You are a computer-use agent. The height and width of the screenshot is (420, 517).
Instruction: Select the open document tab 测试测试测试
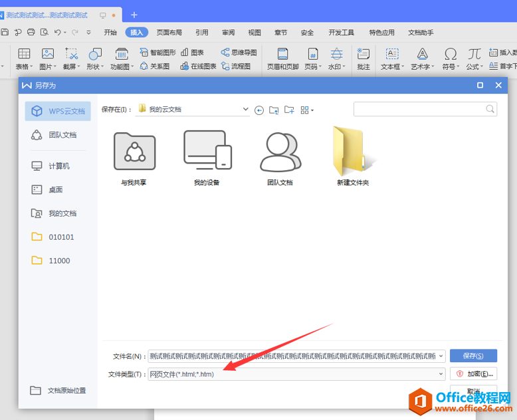(x=47, y=15)
